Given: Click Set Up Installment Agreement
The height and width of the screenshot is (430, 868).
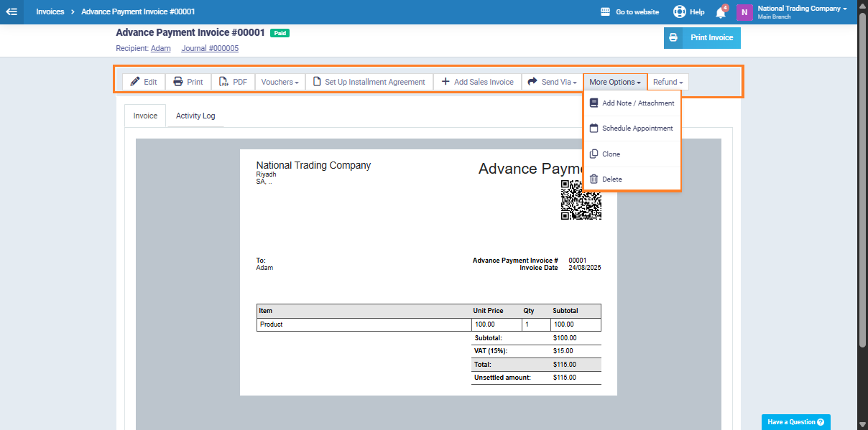Looking at the screenshot, I should (369, 82).
